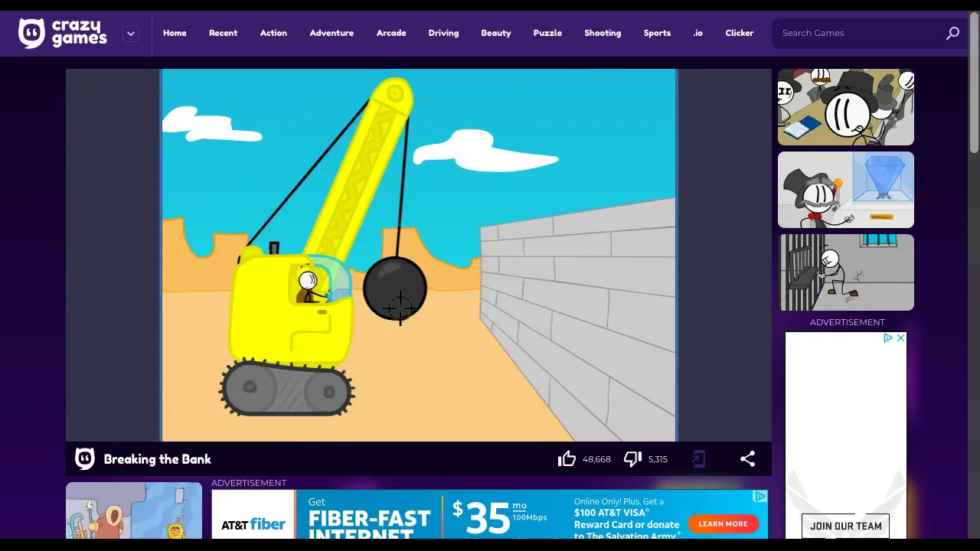The height and width of the screenshot is (551, 980).
Task: Expand the dropdown arrow beside the logo
Action: pos(131,34)
